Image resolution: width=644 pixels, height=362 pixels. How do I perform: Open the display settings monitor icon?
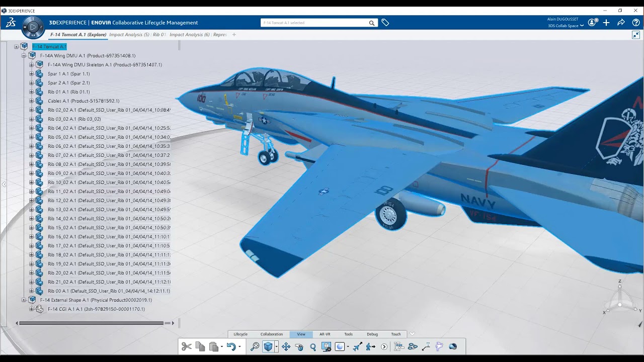[x=326, y=346]
